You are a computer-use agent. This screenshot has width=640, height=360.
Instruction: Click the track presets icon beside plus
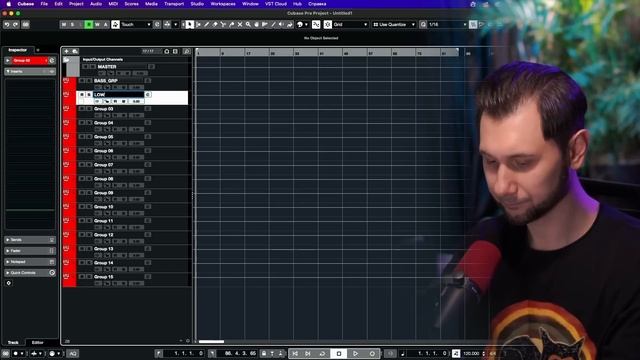tap(75, 51)
